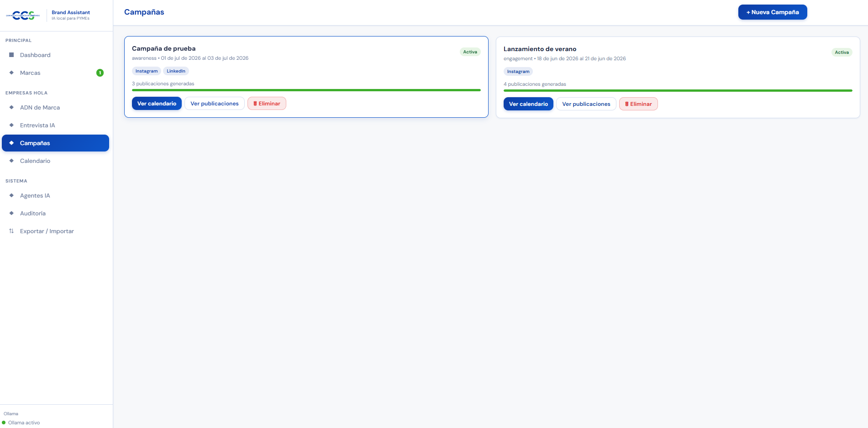Click the green badge next to Marcas
This screenshot has height=428, width=868.
click(x=100, y=73)
